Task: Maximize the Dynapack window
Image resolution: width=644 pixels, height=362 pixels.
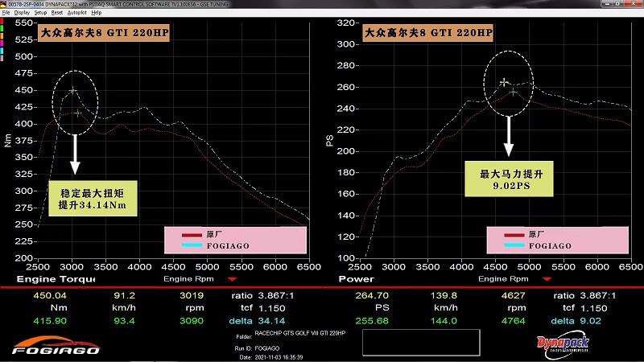Action: (617, 4)
